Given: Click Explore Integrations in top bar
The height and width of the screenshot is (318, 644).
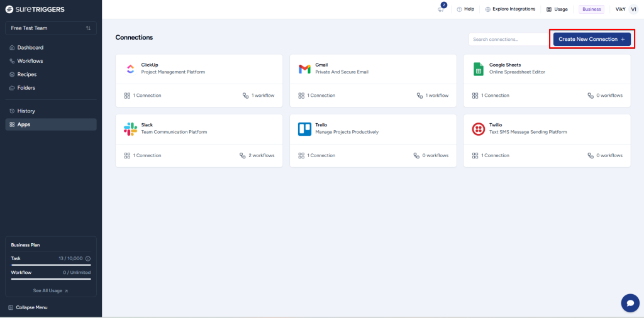Looking at the screenshot, I should (510, 9).
